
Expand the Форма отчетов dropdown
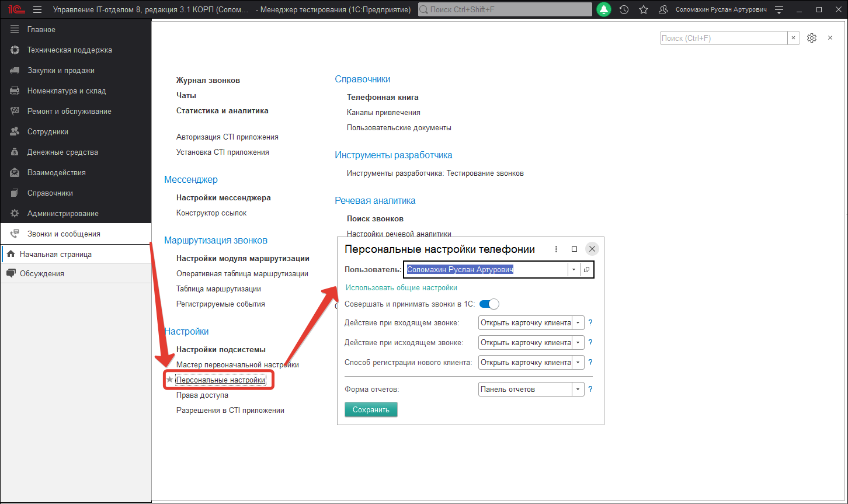click(578, 390)
